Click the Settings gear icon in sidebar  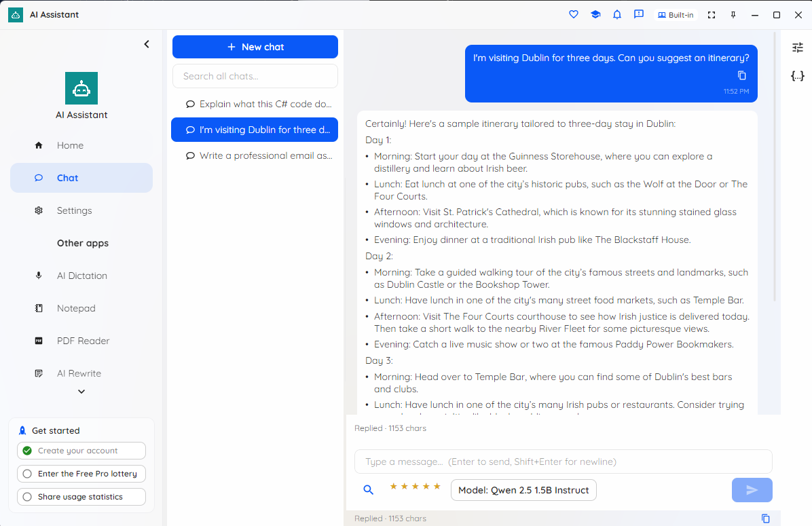coord(39,210)
